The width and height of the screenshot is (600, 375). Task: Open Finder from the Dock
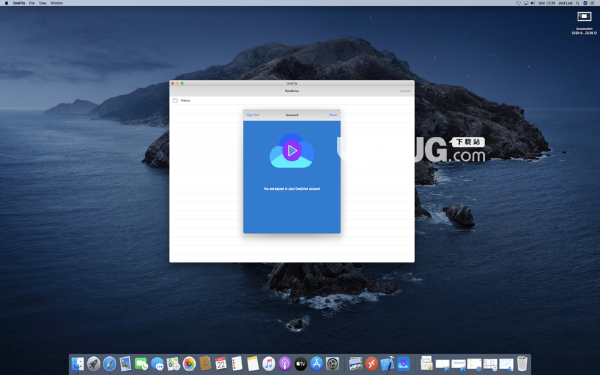[78, 364]
